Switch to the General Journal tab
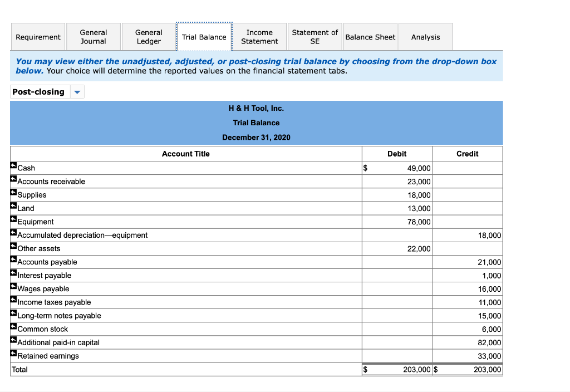This screenshot has width=570, height=392. click(93, 36)
